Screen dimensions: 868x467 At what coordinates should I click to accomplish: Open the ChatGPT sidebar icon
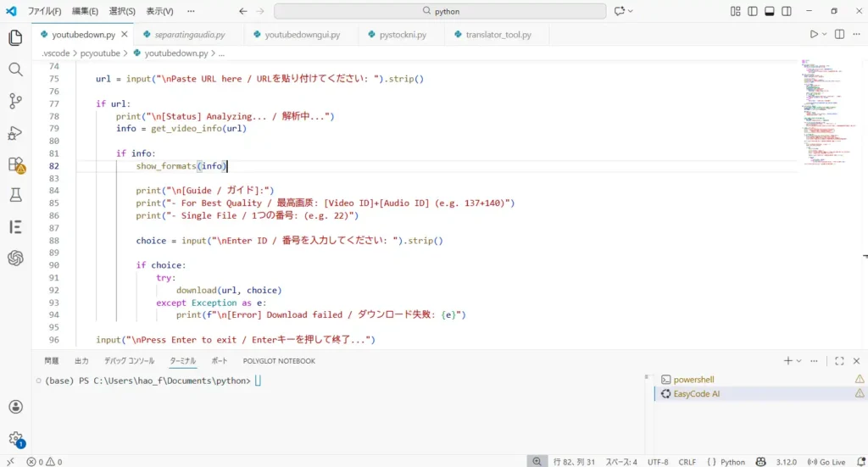[x=15, y=258]
